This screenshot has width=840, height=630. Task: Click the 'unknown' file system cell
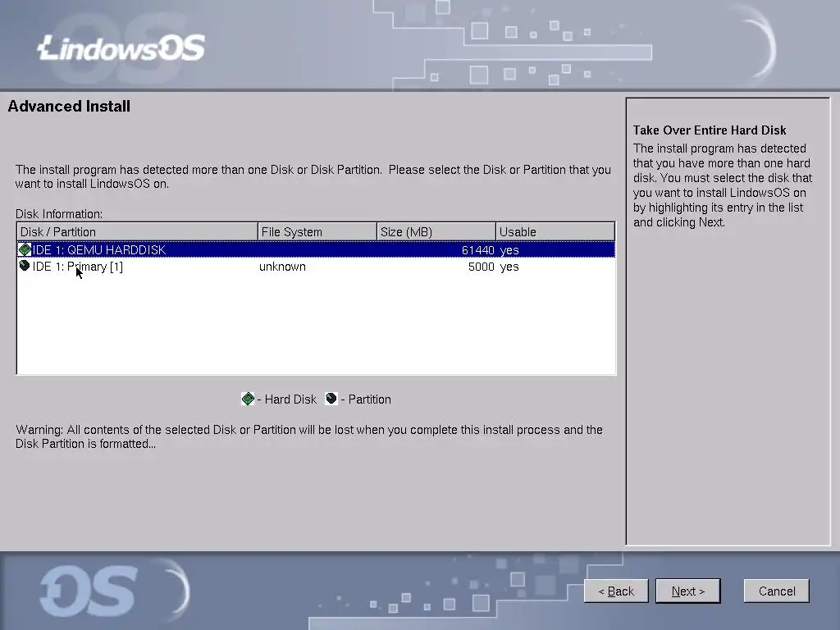coord(282,267)
